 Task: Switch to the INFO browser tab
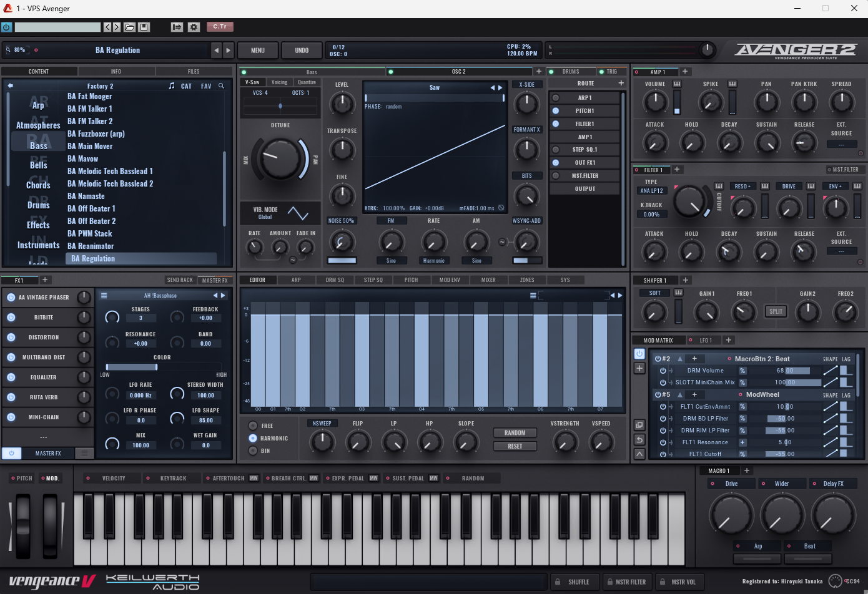pyautogui.click(x=116, y=71)
